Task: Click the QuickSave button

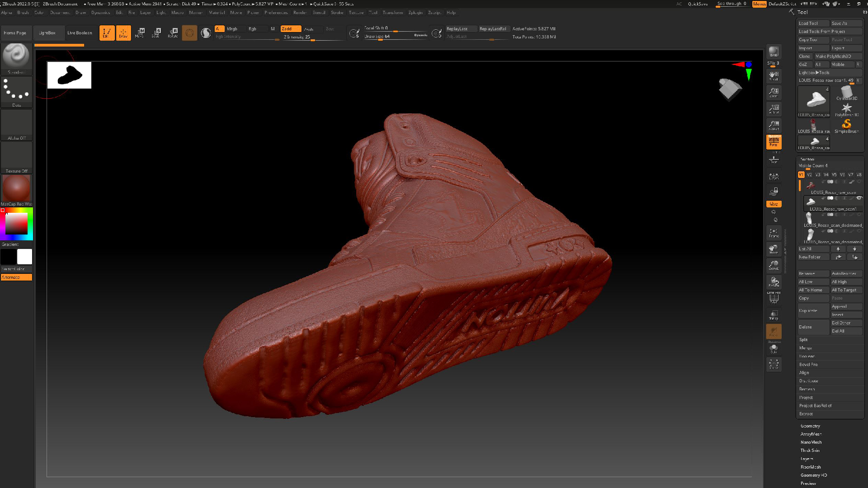Action: tap(698, 4)
